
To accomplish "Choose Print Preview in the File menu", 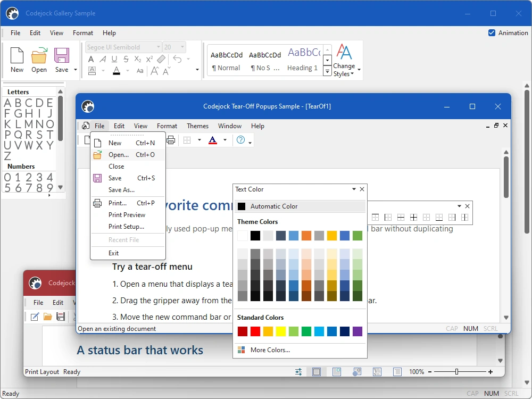I will pos(128,215).
